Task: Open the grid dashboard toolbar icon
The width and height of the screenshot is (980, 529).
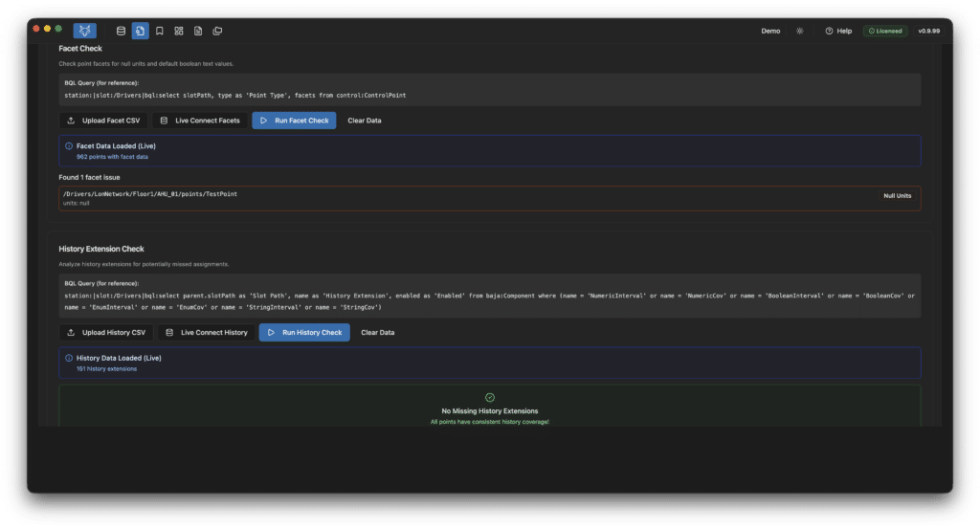Action: [x=179, y=31]
